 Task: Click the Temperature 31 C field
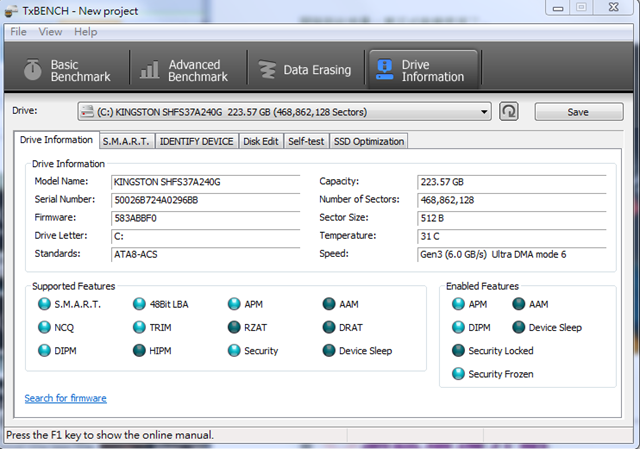[511, 236]
